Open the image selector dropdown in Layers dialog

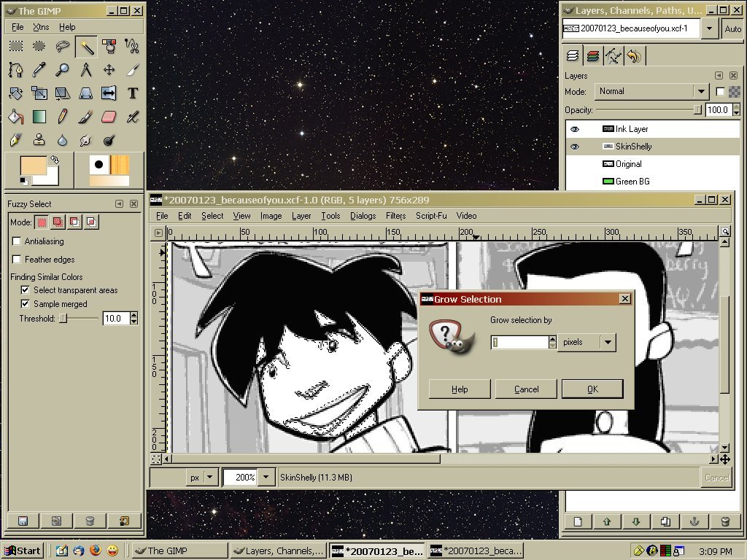(709, 28)
